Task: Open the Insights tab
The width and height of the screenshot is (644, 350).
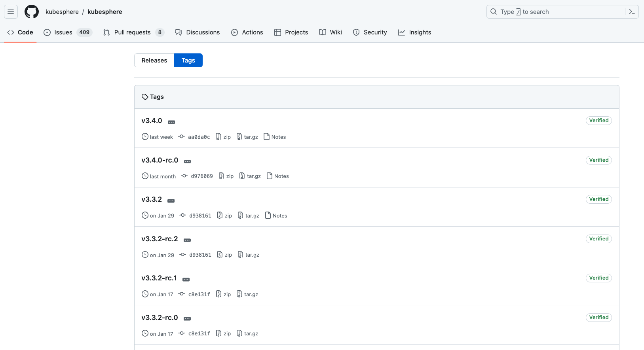Action: [x=414, y=32]
